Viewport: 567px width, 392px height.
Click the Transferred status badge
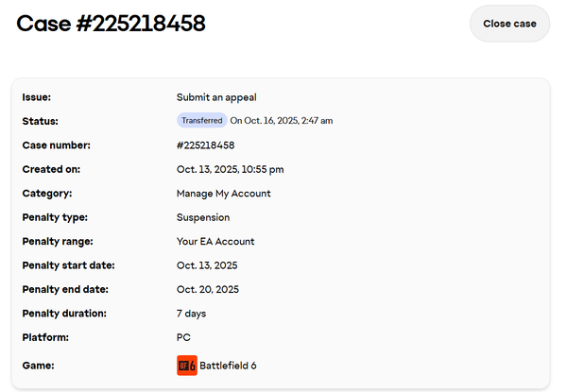coord(202,121)
